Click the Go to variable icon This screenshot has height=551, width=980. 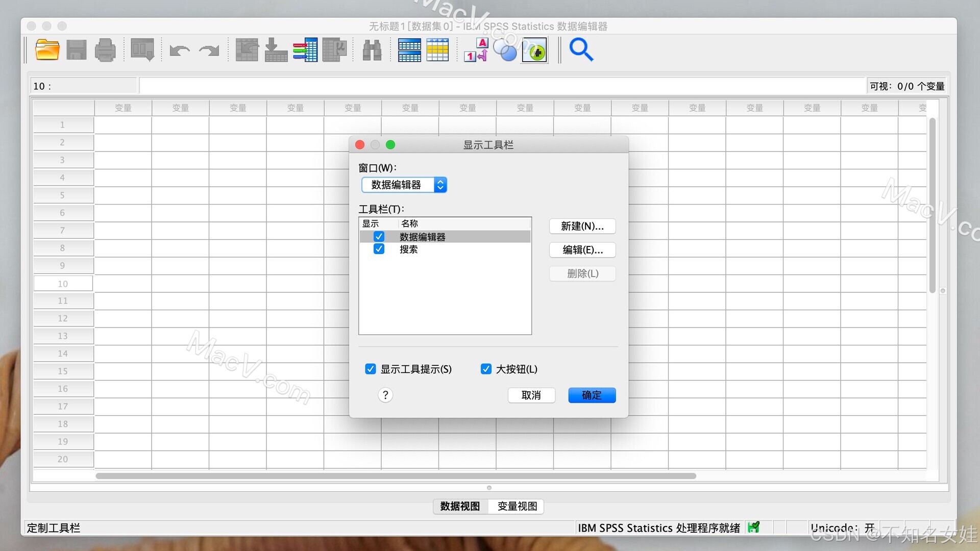[276, 51]
